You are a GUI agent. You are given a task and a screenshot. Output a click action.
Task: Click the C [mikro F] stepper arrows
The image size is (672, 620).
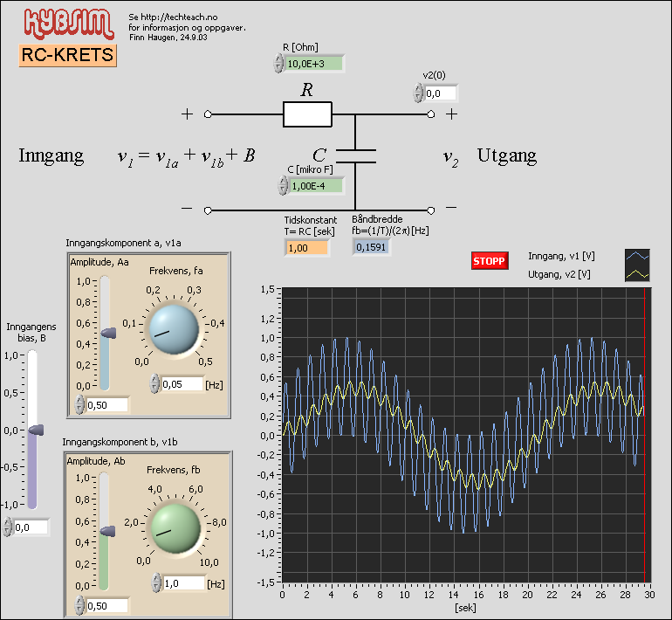point(283,185)
